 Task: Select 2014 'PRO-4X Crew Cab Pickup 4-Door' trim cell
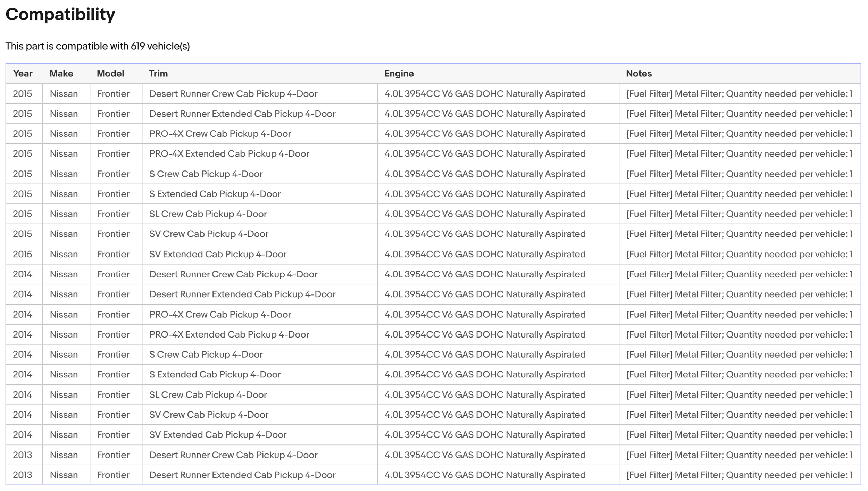260,315
